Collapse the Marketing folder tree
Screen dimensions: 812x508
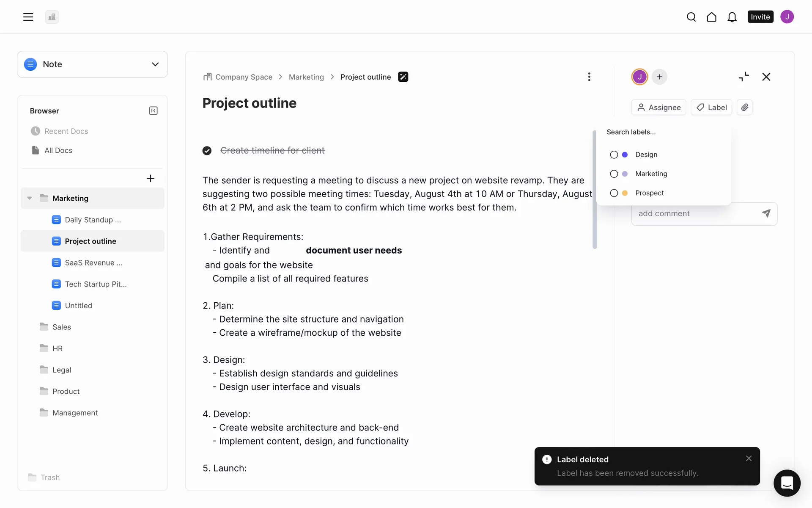tap(30, 198)
